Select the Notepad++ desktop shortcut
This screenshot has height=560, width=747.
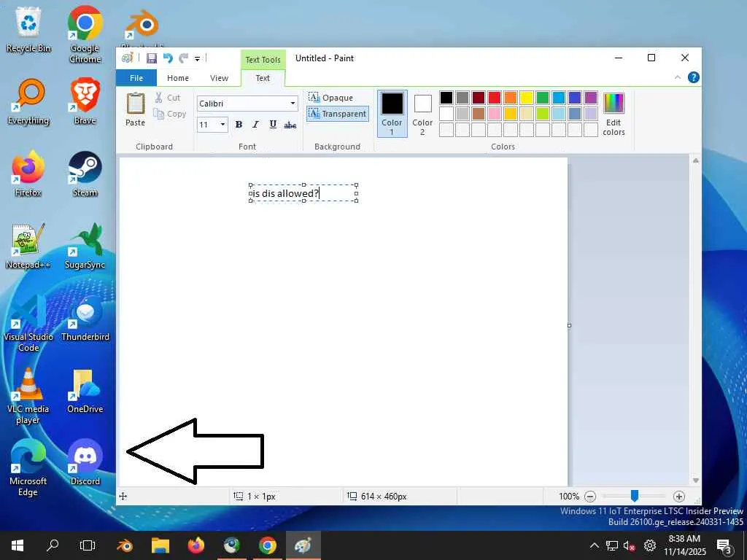tap(28, 246)
